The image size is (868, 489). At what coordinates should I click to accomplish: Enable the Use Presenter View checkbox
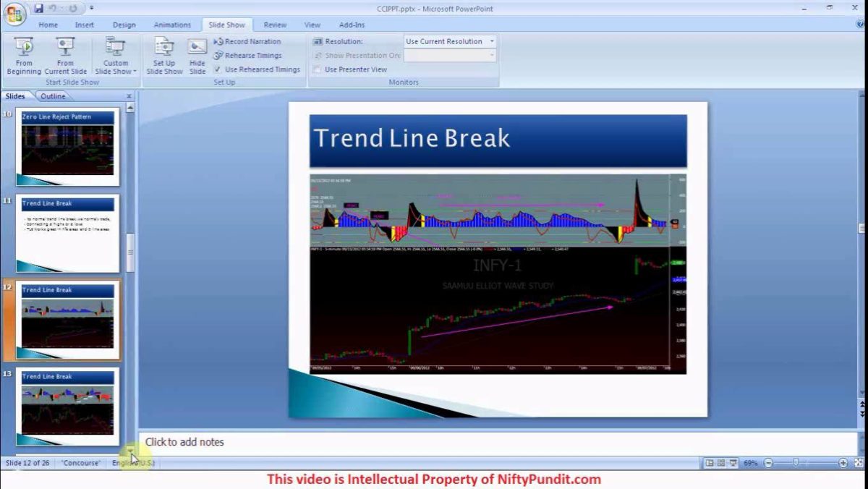(x=317, y=70)
